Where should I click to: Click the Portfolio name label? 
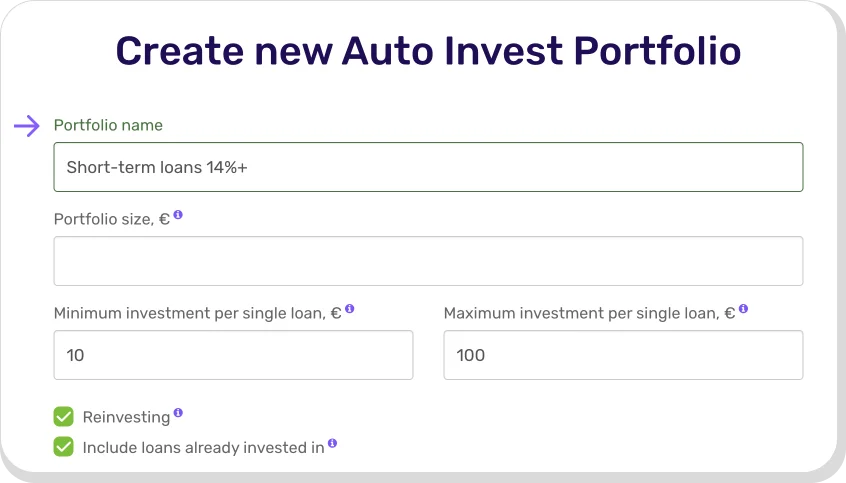(108, 125)
